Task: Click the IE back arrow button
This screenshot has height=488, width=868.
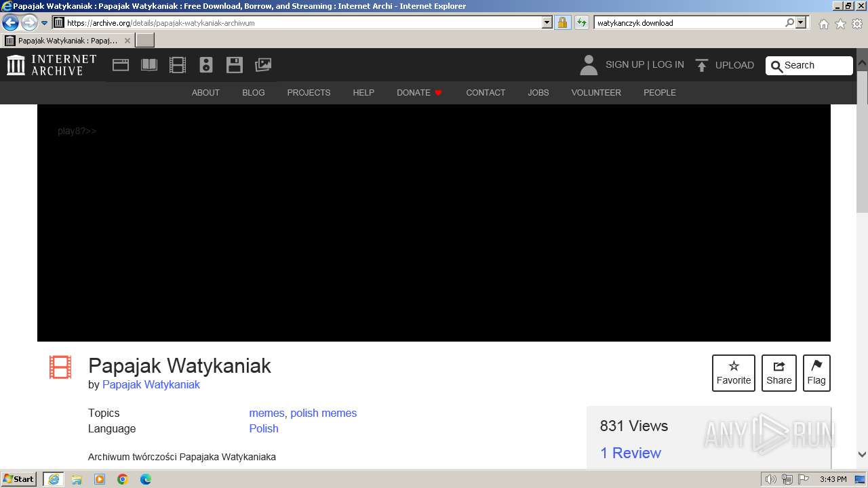Action: (10, 22)
